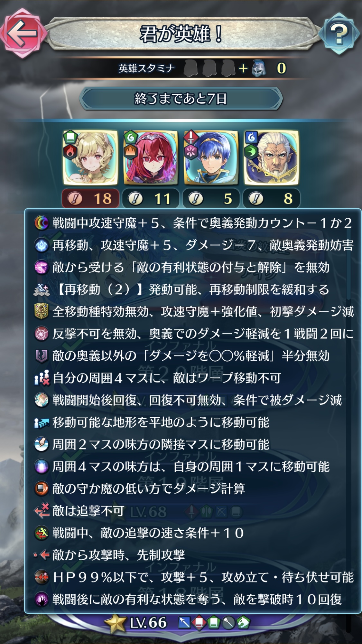
Task: Tap the blue flame assist skill icon
Action: click(42, 245)
